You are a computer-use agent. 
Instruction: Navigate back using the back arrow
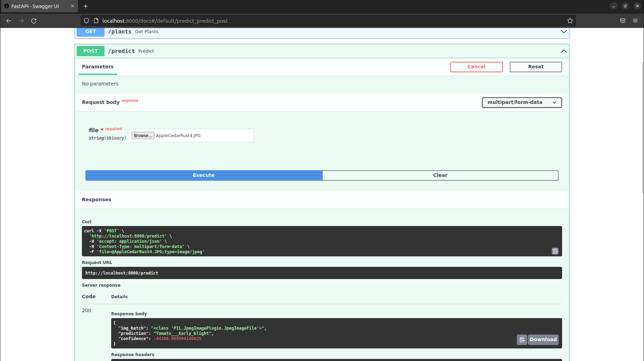(x=8, y=21)
